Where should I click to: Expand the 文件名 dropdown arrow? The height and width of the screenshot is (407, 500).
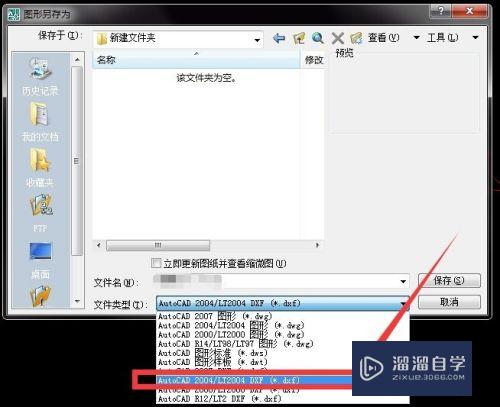(403, 282)
